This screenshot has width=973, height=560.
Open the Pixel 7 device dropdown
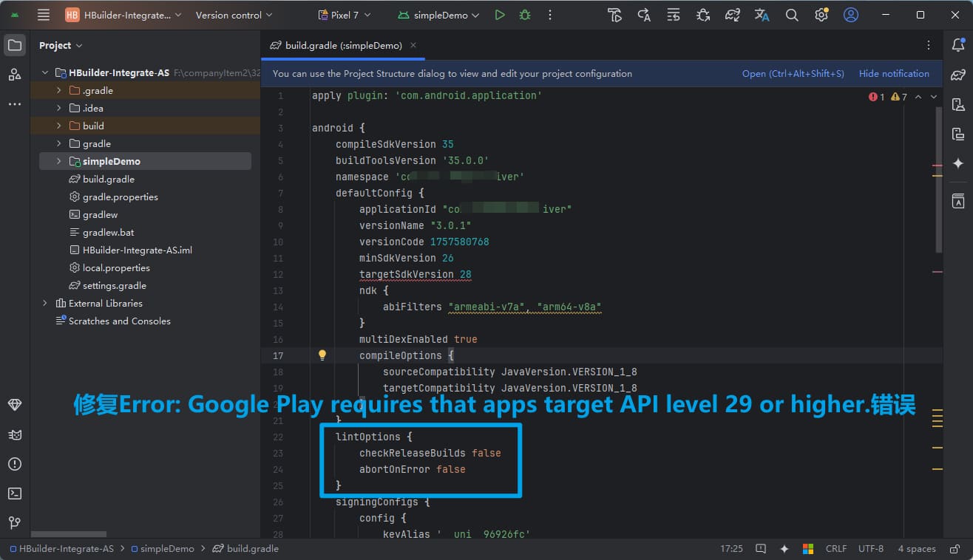pyautogui.click(x=345, y=15)
